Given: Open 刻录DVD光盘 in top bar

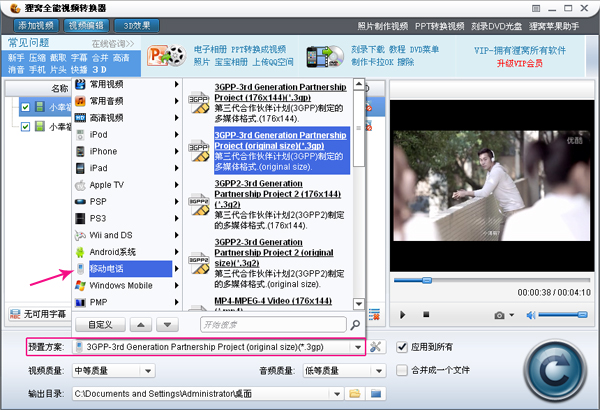Looking at the screenshot, I should (x=496, y=26).
